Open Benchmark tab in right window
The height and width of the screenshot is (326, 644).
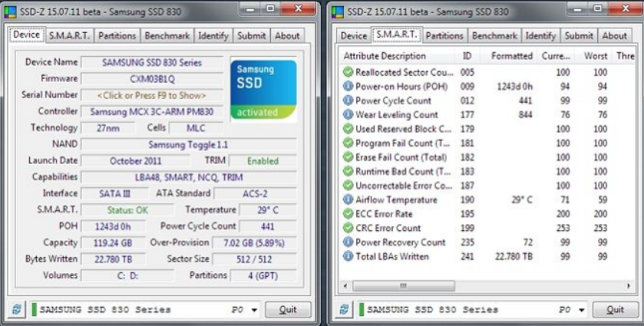[x=494, y=36]
